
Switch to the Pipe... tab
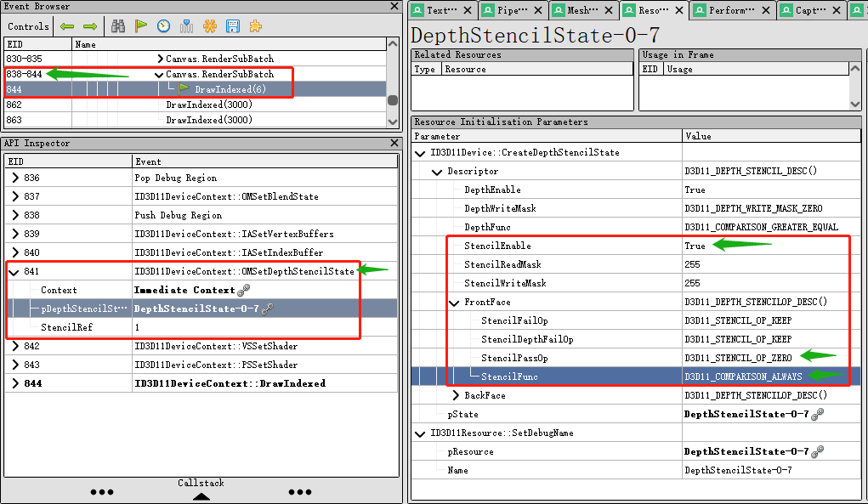click(512, 10)
